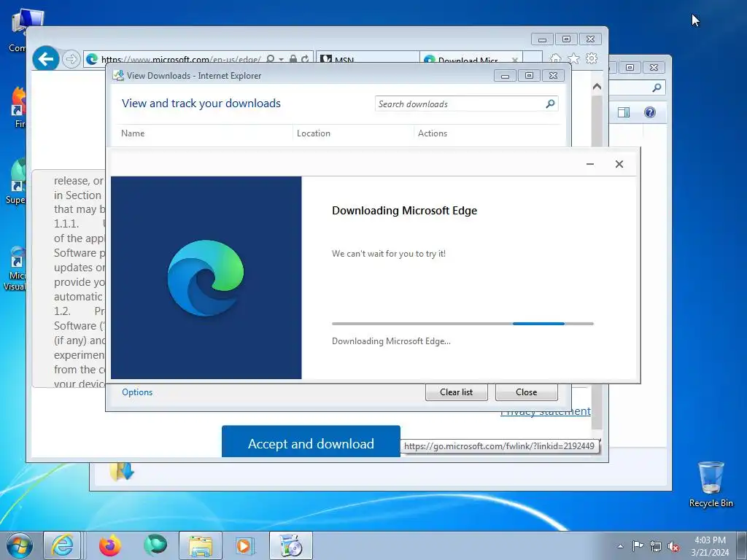Launch Firefox from the taskbar
Screen dimensions: 747x560
tap(109, 545)
